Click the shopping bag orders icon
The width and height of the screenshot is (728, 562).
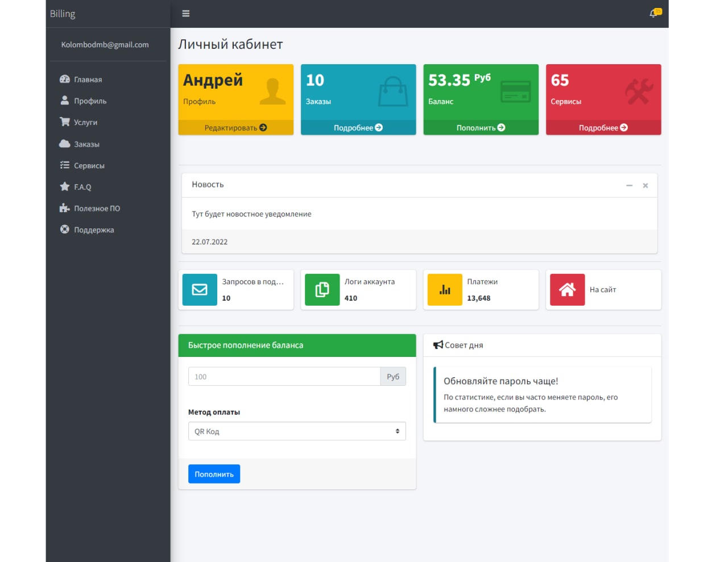pyautogui.click(x=393, y=91)
